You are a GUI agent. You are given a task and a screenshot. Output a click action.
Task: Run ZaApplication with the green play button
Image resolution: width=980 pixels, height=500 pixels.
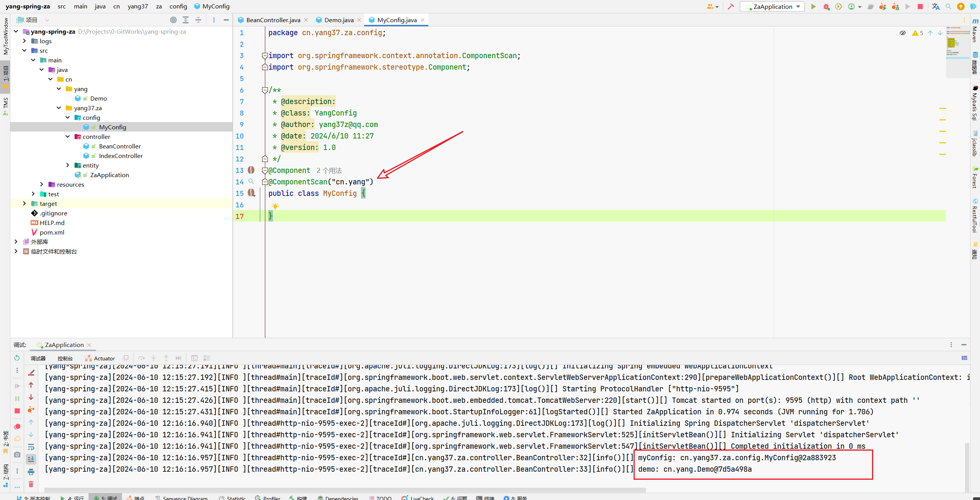(x=813, y=7)
